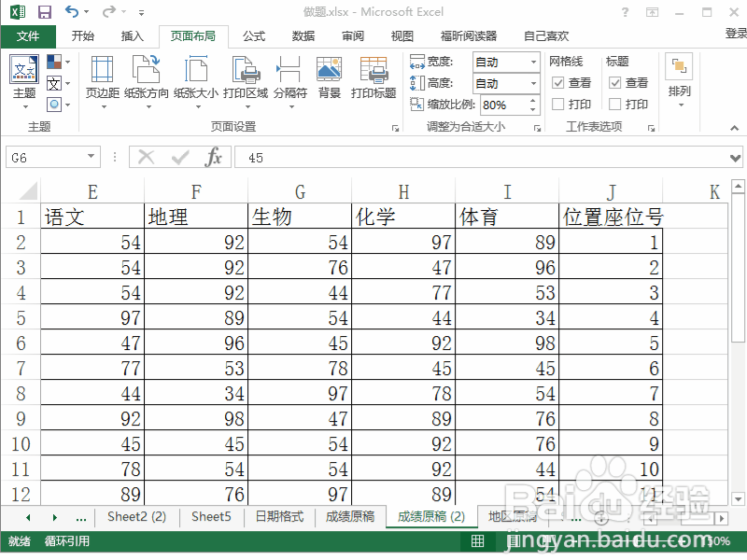The width and height of the screenshot is (747, 560).
Task: Open the 高度 (Height) dropdown
Action: 534,82
